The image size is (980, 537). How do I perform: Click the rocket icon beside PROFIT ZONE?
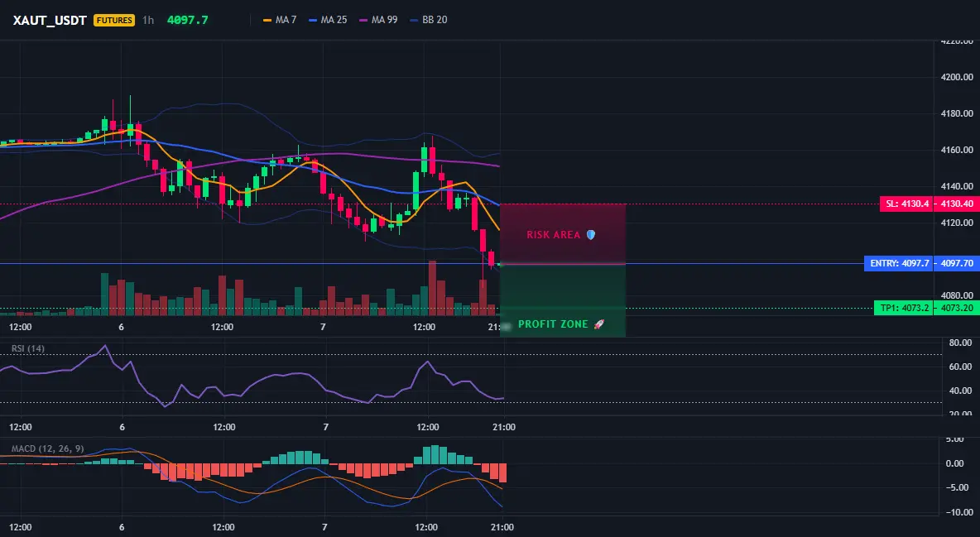click(598, 324)
